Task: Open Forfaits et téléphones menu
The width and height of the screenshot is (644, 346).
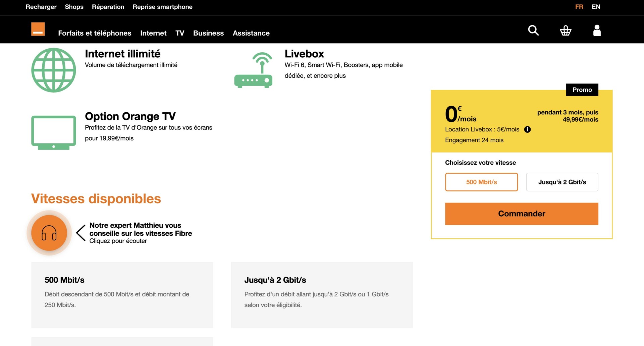Action: pos(95,33)
